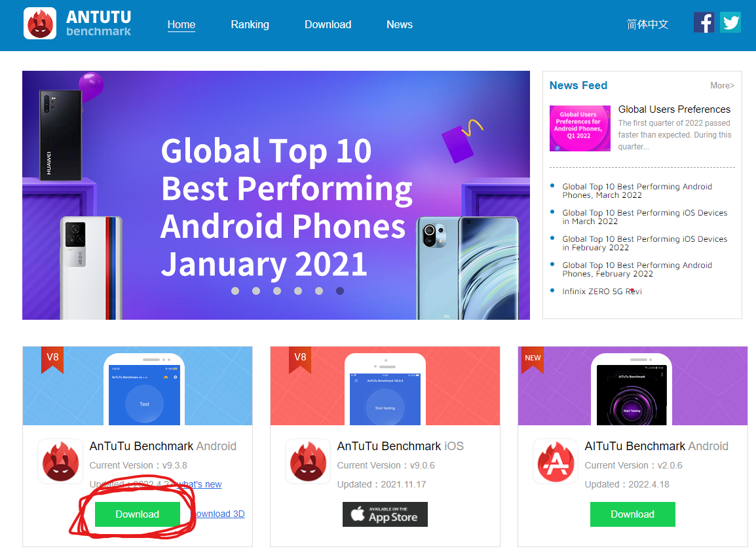Click AnTuTu iOS phone preview image
756x555 pixels.
pos(385,389)
